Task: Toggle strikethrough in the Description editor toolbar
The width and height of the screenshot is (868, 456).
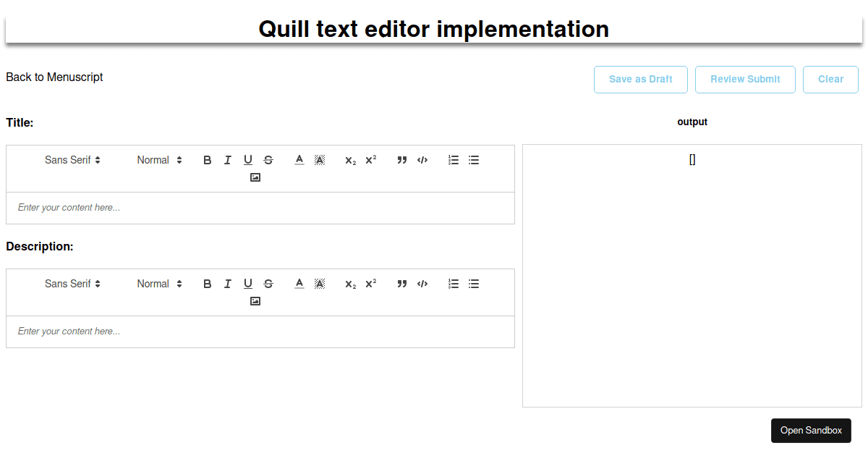Action: click(268, 284)
